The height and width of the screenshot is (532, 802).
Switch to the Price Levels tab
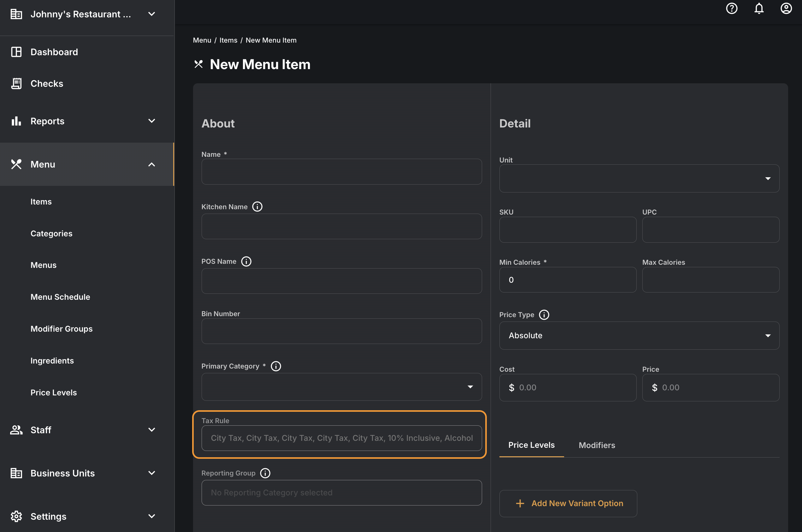click(x=531, y=445)
